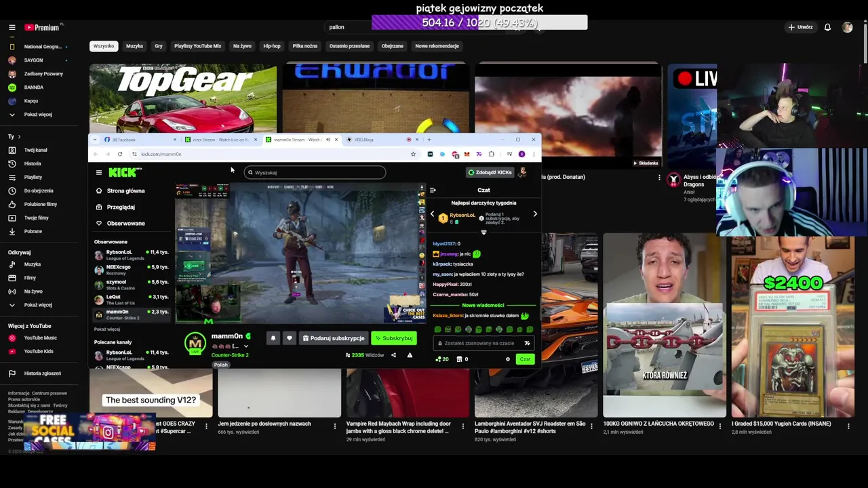
Task: Open options for the Yugioh Cards video
Action: tap(848, 426)
